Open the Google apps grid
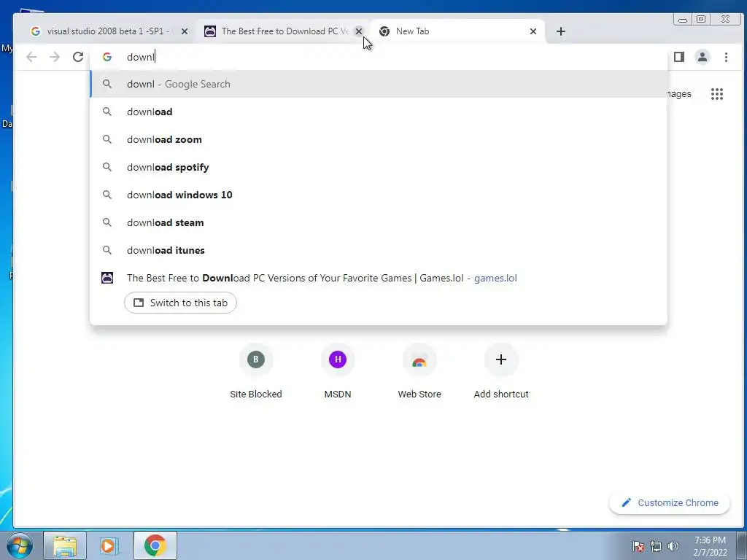 [x=717, y=94]
